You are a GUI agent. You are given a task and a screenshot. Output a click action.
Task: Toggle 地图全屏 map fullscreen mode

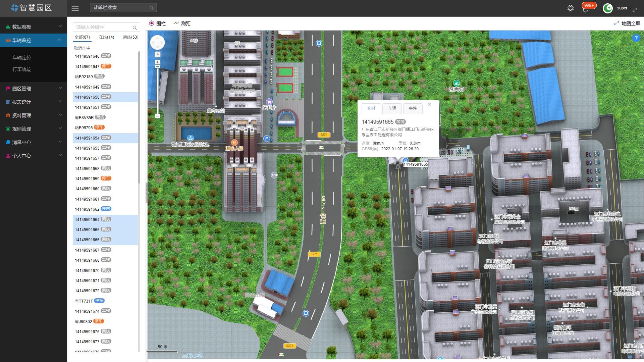click(627, 23)
